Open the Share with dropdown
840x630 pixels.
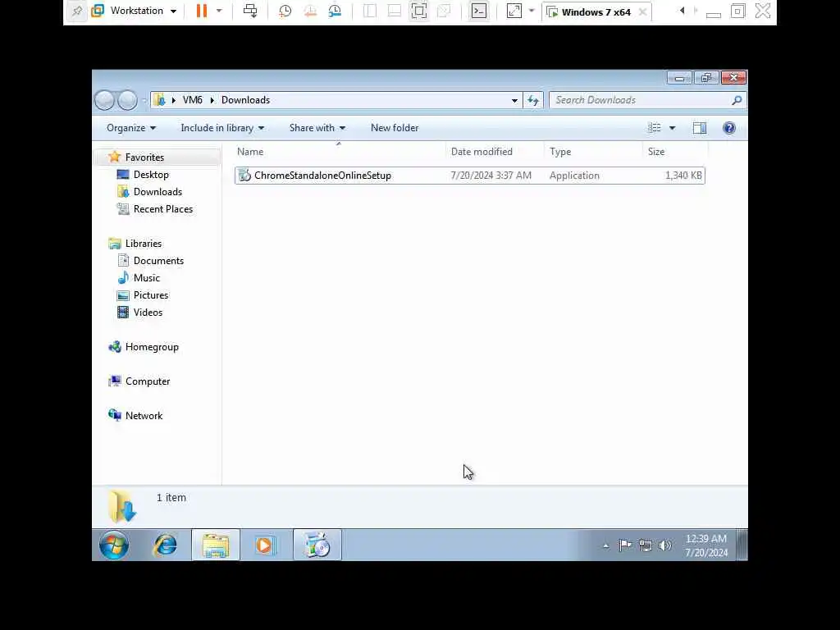tap(317, 128)
